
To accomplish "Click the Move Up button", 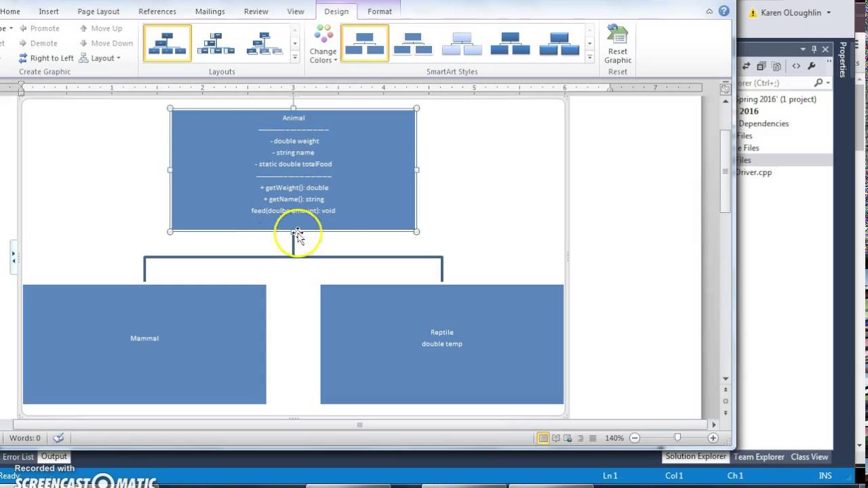I will (100, 28).
